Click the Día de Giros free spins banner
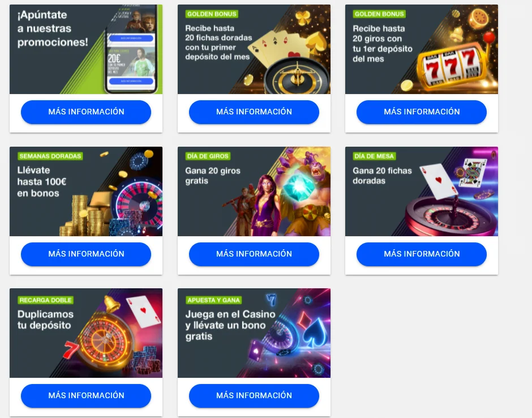 coord(254,191)
